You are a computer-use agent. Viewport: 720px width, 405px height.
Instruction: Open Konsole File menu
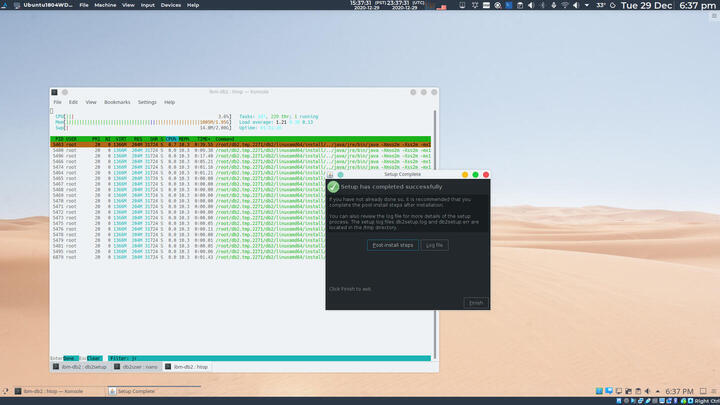click(57, 102)
